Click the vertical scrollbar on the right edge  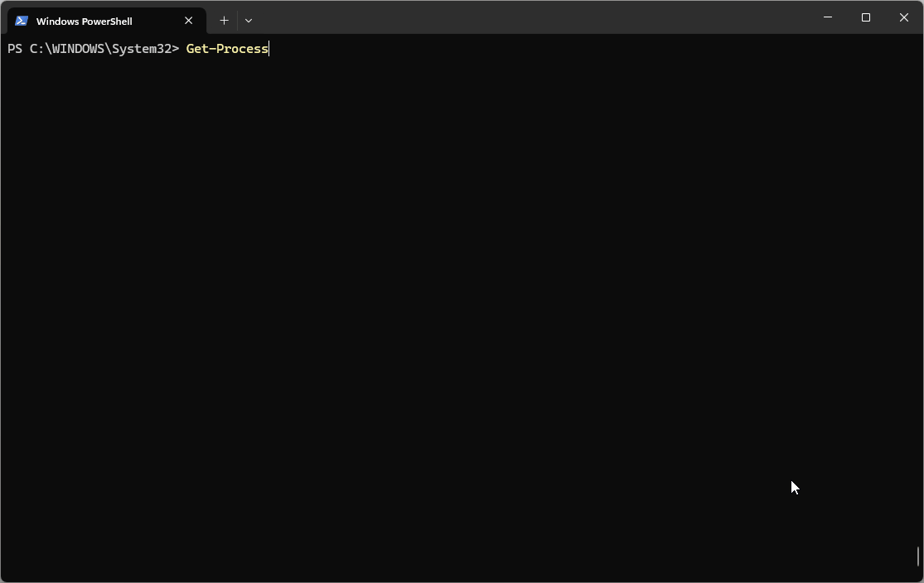click(x=918, y=556)
